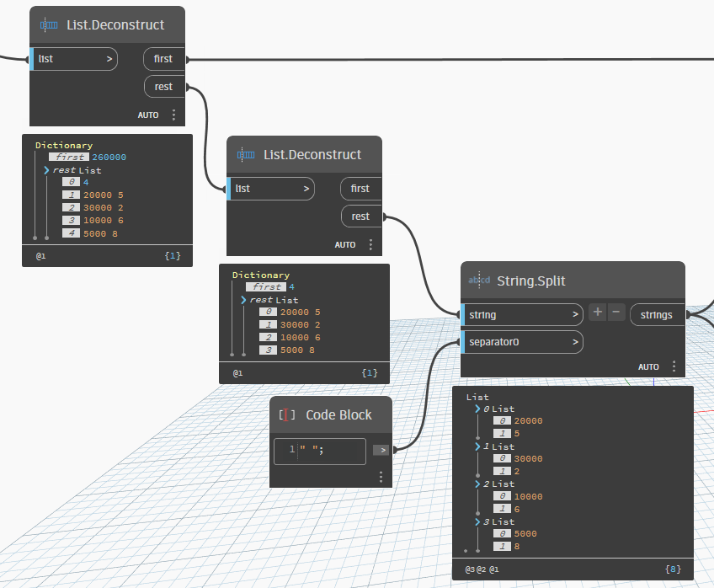Screen dimensions: 714x588
Task: Select the '5000 8' item in first preview
Action: tap(101, 233)
